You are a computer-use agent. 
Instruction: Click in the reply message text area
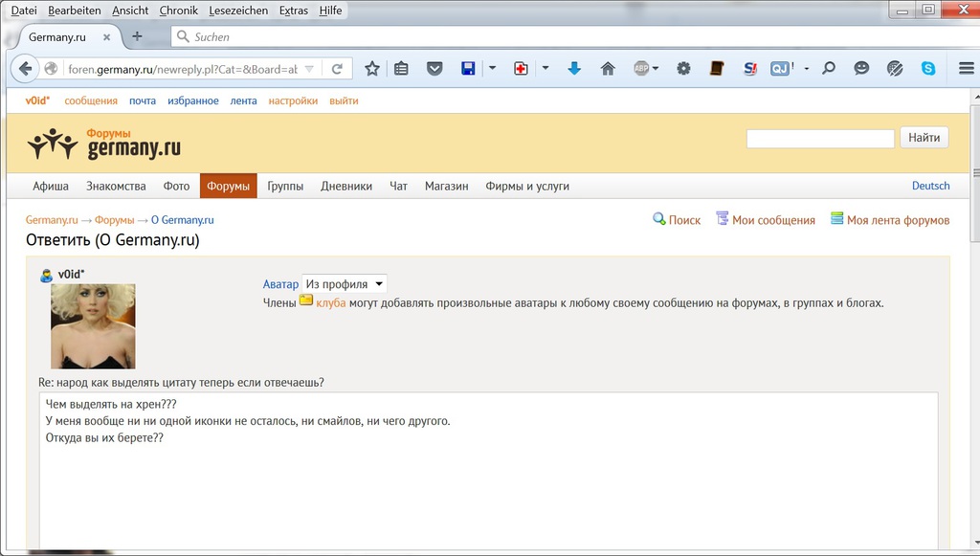488,478
